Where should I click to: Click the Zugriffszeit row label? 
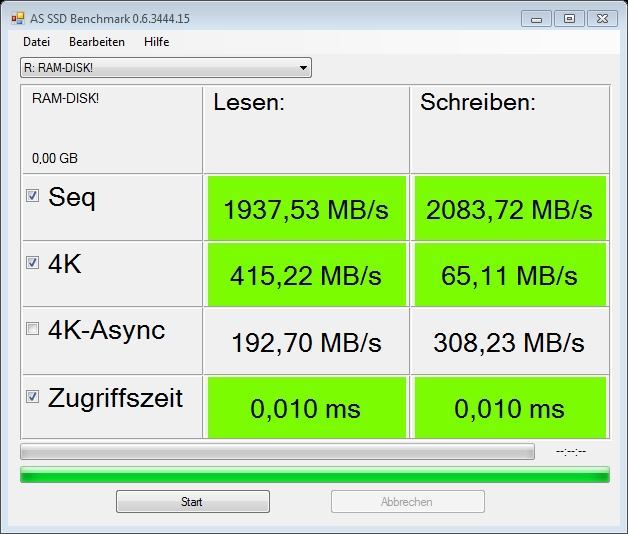(x=115, y=398)
